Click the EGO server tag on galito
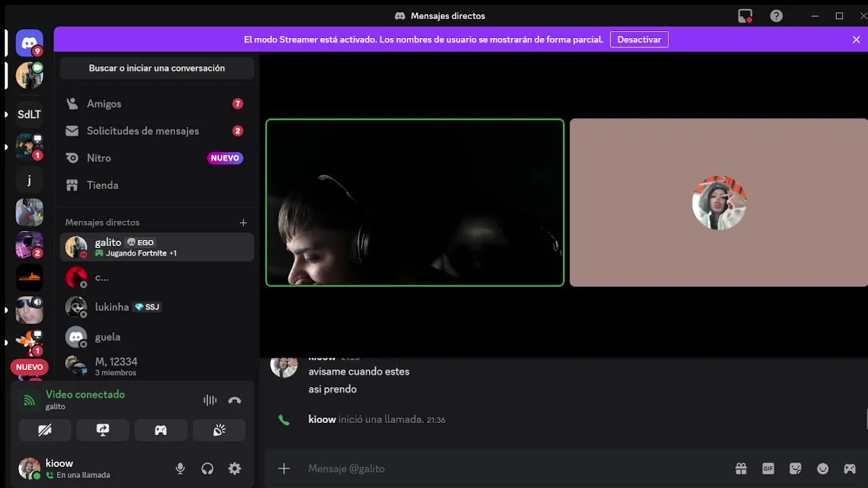The width and height of the screenshot is (868, 488). pos(140,242)
